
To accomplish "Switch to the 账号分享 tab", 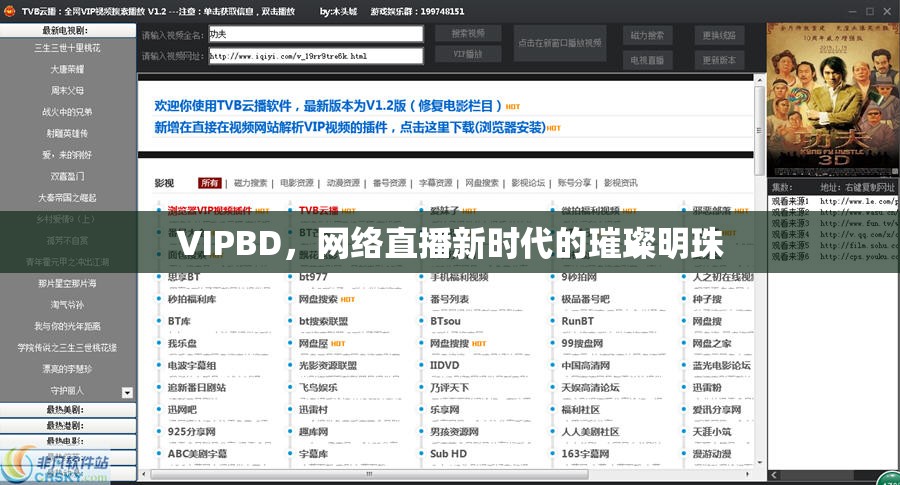I will point(574,183).
